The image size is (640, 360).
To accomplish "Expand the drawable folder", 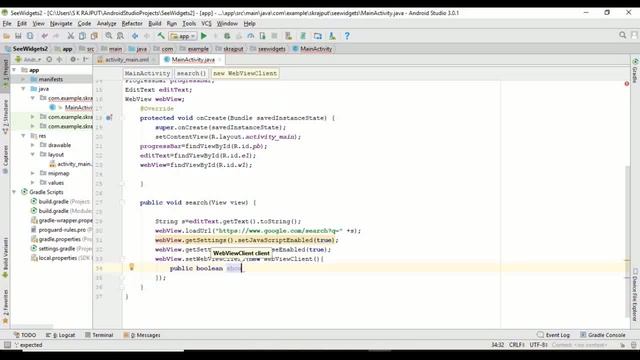I will pos(33,145).
